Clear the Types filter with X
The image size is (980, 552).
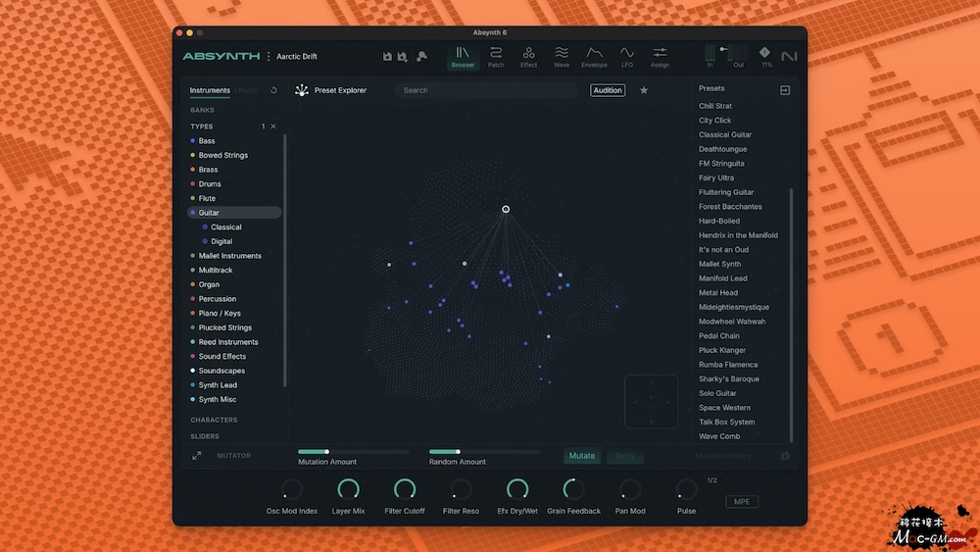click(273, 126)
